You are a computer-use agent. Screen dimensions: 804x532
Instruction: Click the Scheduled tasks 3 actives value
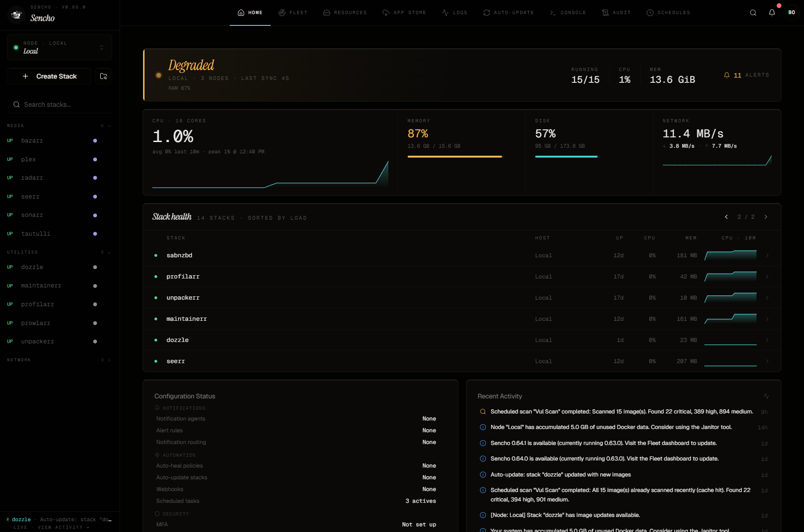420,501
